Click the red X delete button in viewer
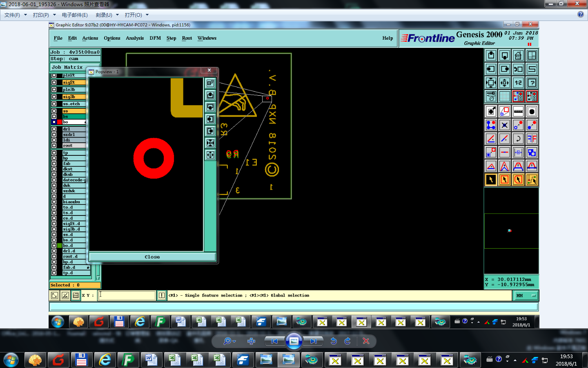This screenshot has height=368, width=588. click(x=366, y=341)
